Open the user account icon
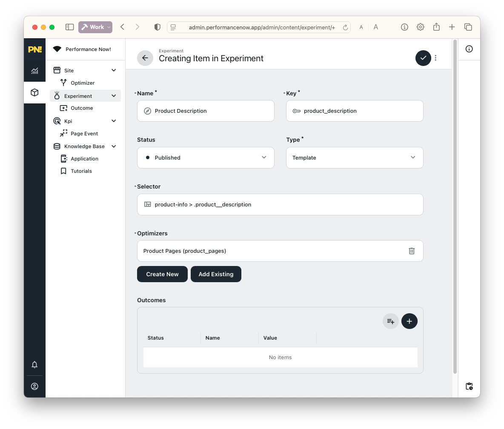The height and width of the screenshot is (429, 504). pyautogui.click(x=35, y=386)
